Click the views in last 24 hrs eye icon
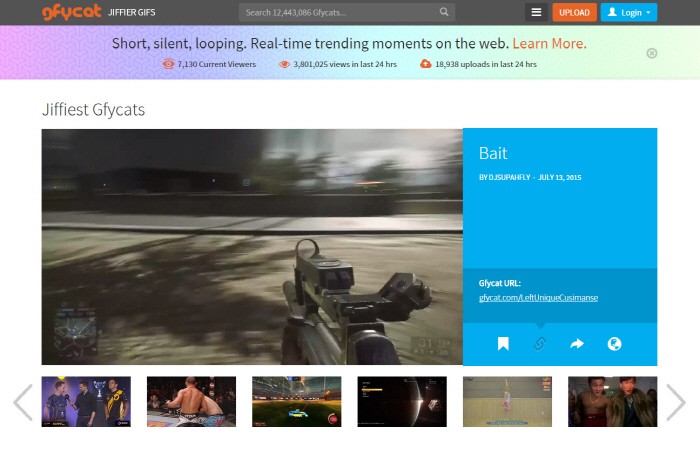The width and height of the screenshot is (700, 453). pyautogui.click(x=284, y=64)
